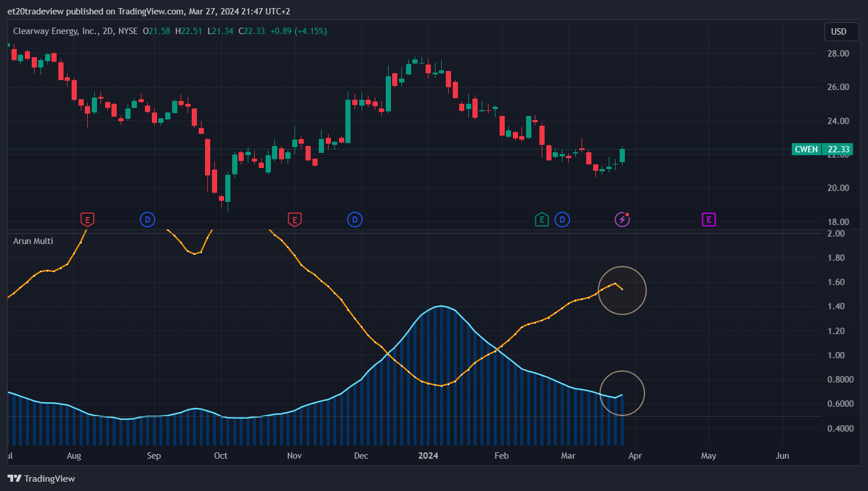Click the low value 21.34

tap(222, 31)
